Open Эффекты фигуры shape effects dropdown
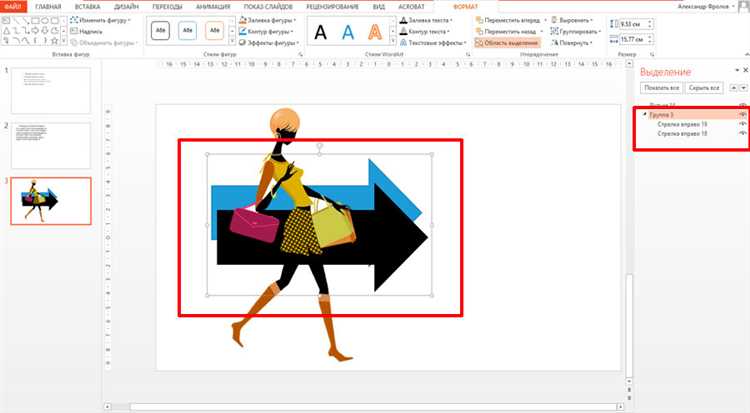Viewport: 750px width, 413px height. pos(269,43)
